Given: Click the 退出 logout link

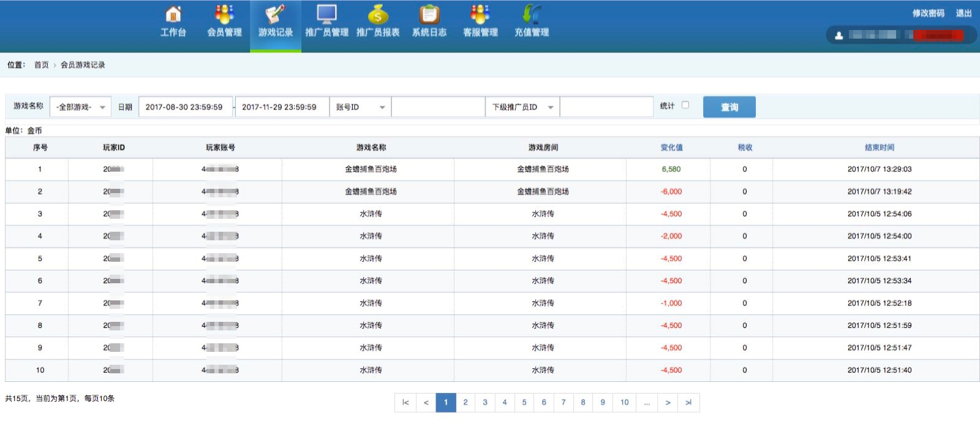Looking at the screenshot, I should [x=963, y=13].
